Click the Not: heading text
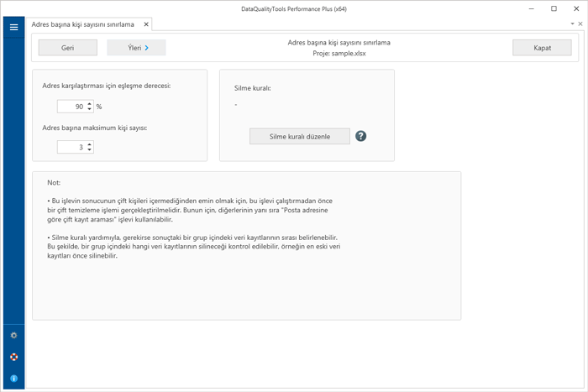 coord(54,182)
